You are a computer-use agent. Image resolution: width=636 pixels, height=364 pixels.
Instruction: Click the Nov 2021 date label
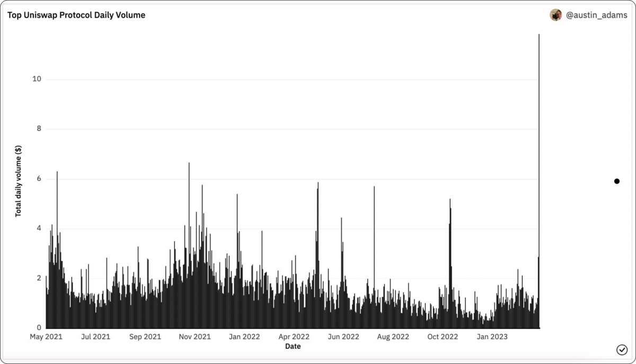coord(195,337)
